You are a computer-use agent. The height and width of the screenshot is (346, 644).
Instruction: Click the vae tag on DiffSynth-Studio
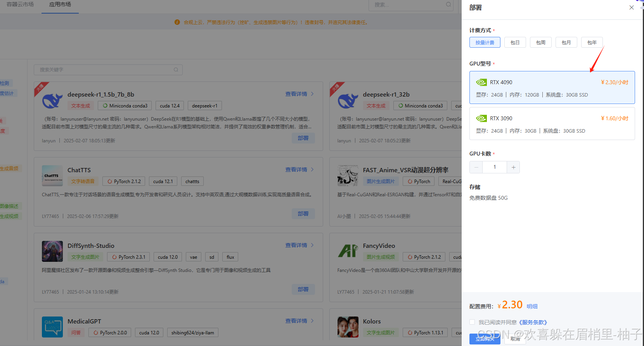[193, 257]
